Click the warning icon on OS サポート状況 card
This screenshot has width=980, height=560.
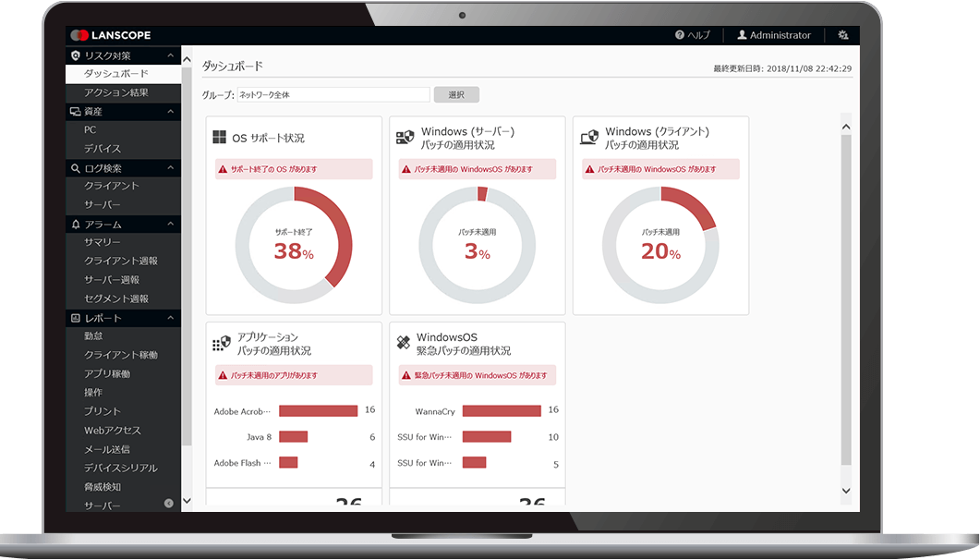pyautogui.click(x=224, y=169)
